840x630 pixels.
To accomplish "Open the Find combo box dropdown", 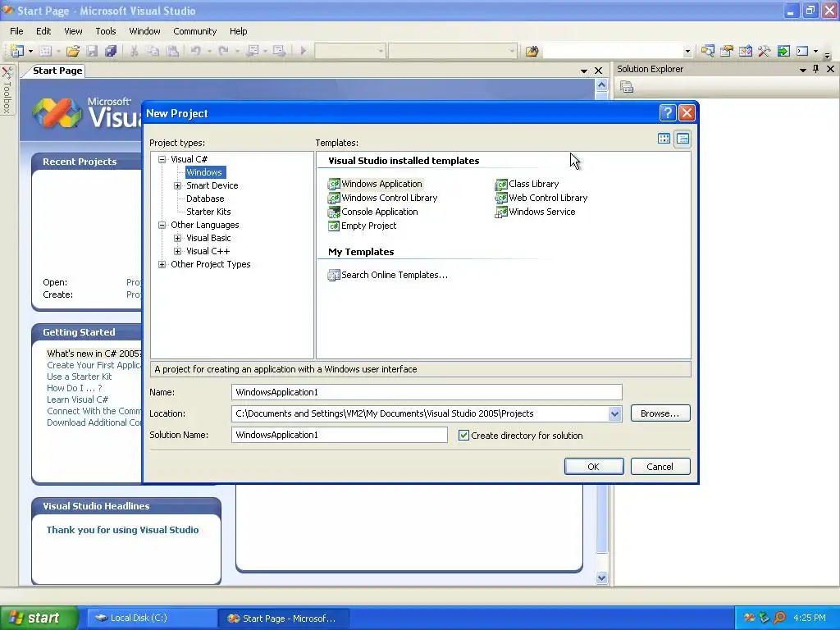I will point(687,52).
